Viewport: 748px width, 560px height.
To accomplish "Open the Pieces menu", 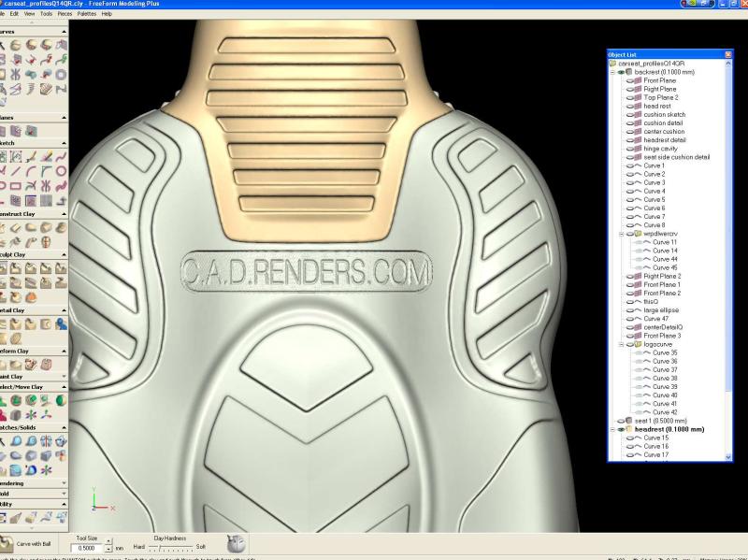I will point(65,14).
